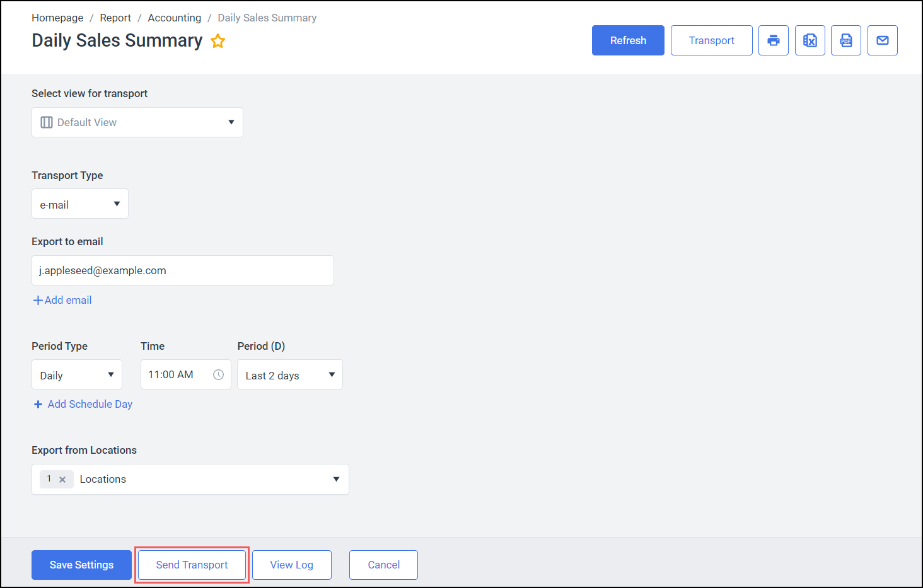Click the email envelope icon
The width and height of the screenshot is (923, 588).
point(882,40)
